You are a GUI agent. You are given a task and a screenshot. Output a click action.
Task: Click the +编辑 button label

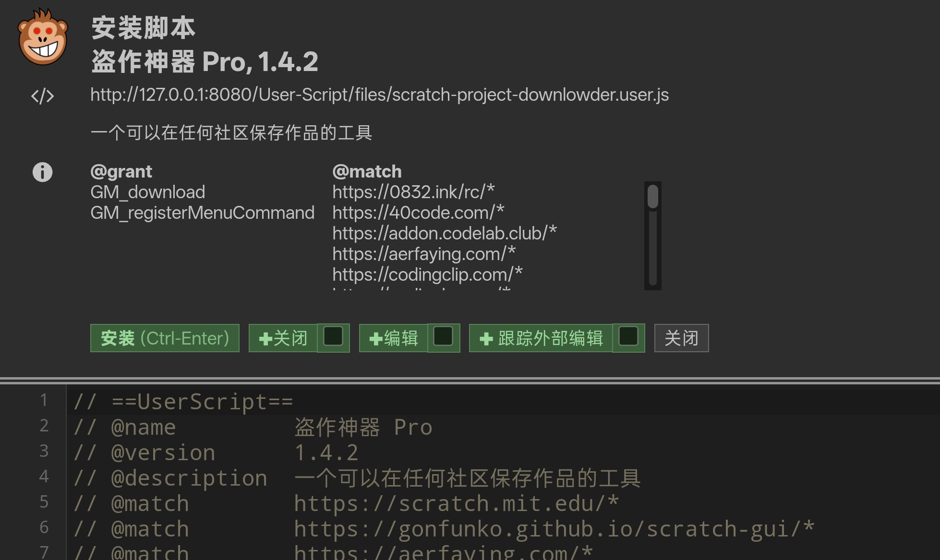point(394,338)
